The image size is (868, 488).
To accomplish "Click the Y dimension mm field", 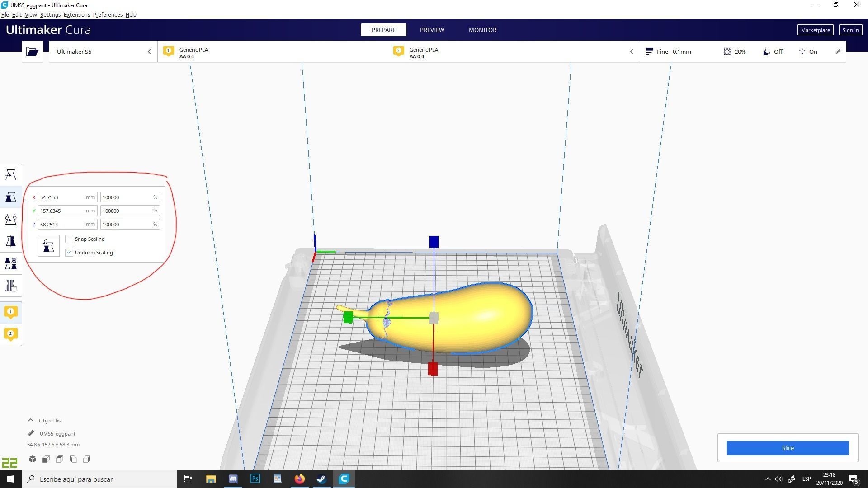I will pos(67,211).
